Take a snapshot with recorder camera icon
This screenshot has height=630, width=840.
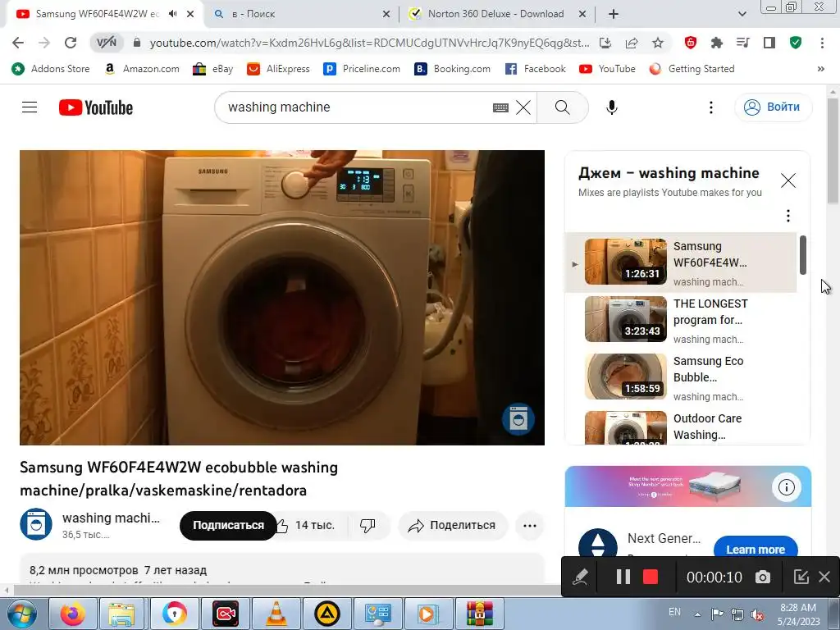(x=763, y=577)
